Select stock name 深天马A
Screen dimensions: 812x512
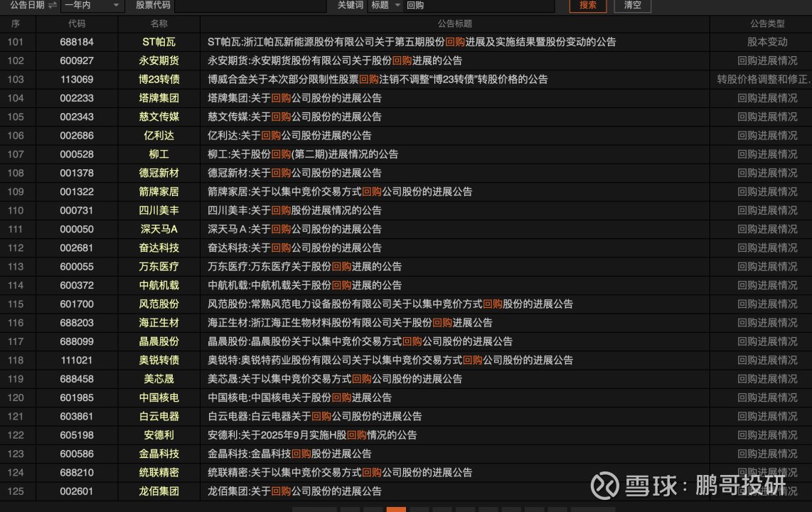pyautogui.click(x=159, y=229)
